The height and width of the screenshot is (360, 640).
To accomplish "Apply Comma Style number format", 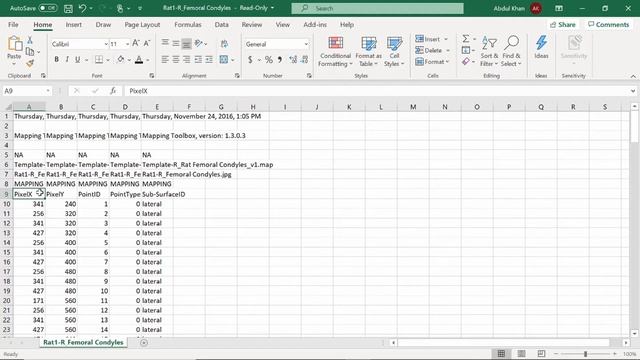I will (x=280, y=60).
